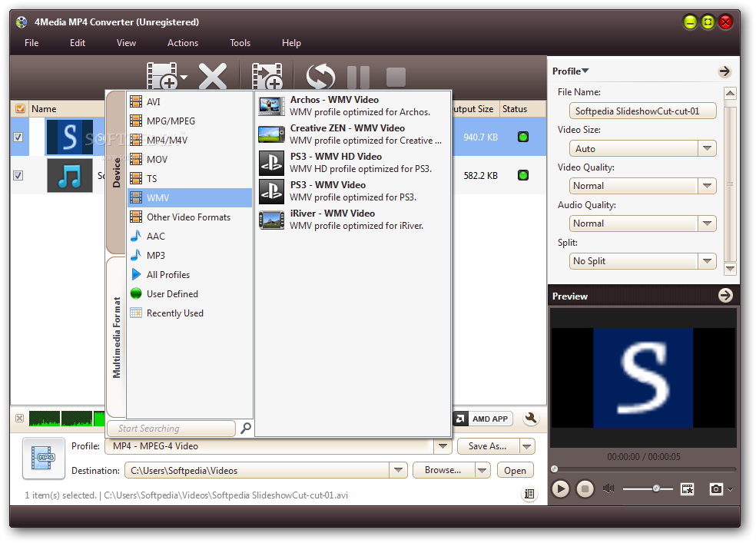Click the 940.7 KB row status indicator
The image size is (756, 543).
(523, 137)
